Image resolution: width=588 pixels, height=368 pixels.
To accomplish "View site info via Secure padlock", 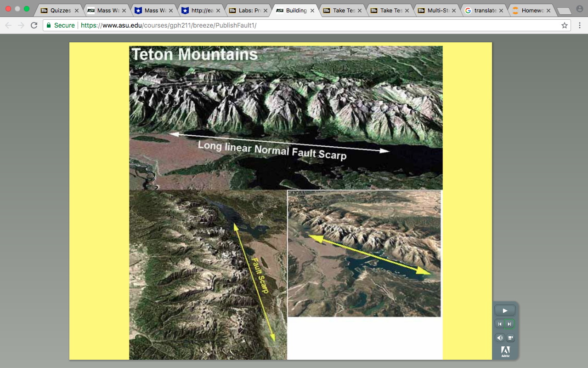I will click(x=60, y=25).
